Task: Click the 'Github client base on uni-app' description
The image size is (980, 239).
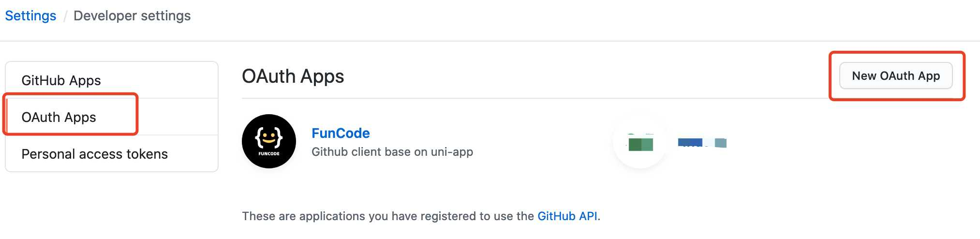Action: 392,152
